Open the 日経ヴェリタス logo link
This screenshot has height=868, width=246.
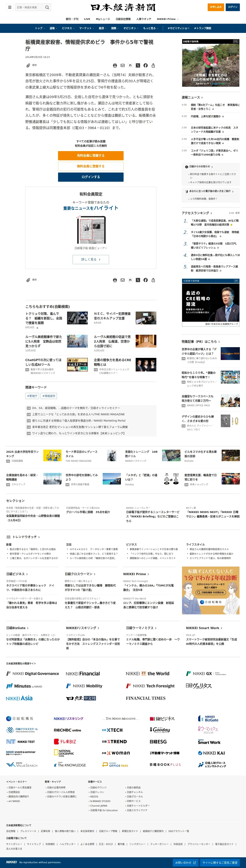tap(198, 686)
